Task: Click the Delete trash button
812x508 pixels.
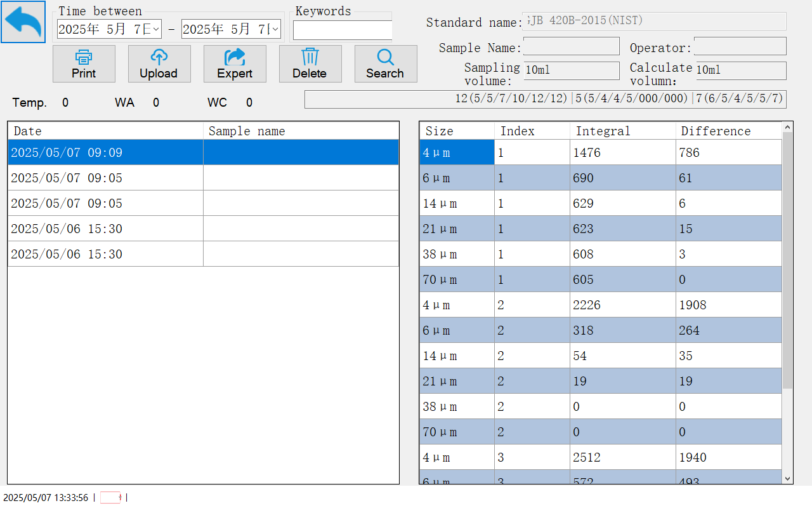Action: tap(310, 63)
